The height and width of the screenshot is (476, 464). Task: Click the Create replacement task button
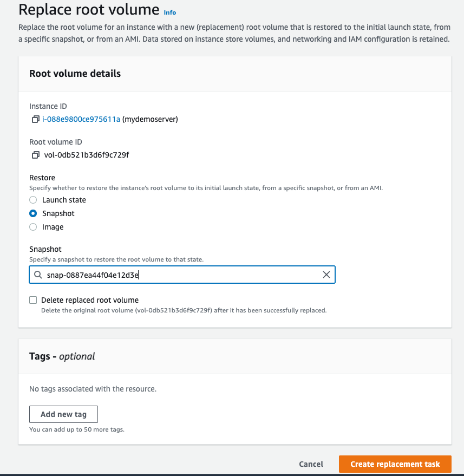tap(395, 464)
